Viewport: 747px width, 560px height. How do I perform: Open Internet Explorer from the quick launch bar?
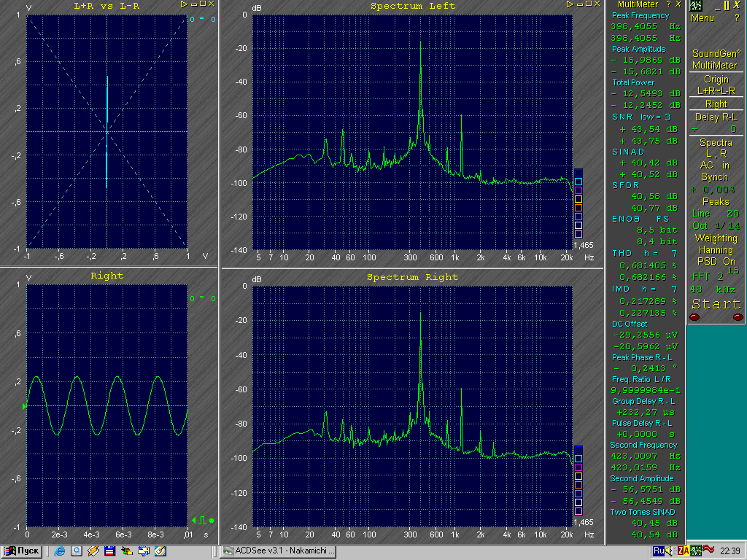[60, 551]
